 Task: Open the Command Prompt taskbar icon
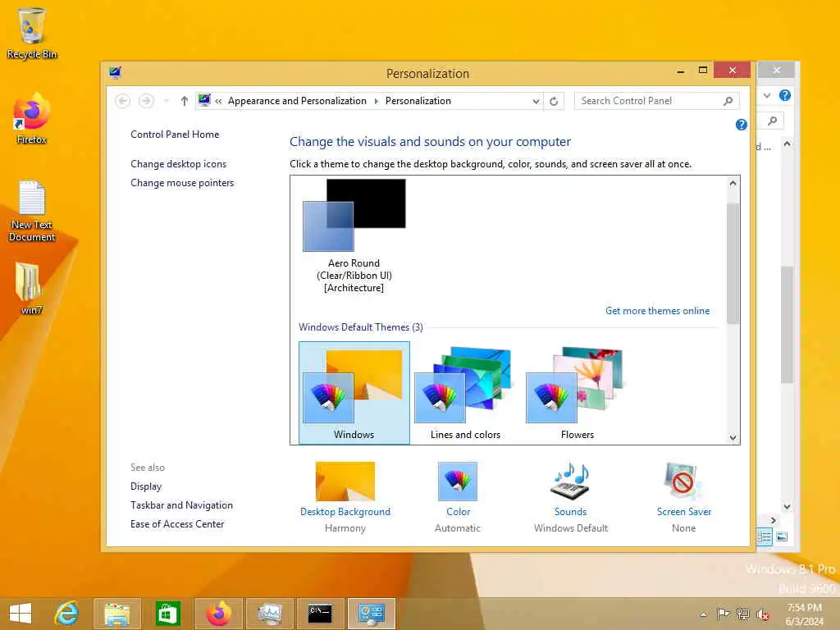pyautogui.click(x=320, y=614)
